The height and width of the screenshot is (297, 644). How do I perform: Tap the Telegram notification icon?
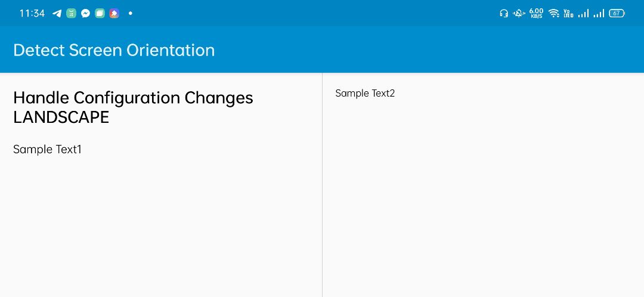click(x=57, y=13)
